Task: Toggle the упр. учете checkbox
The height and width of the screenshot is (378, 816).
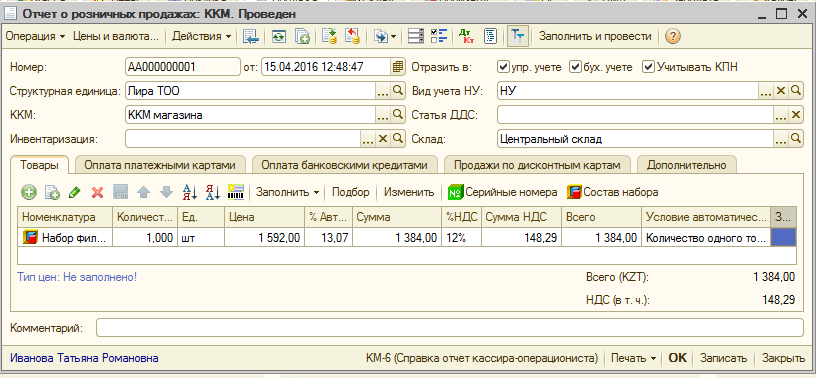Action: point(503,67)
